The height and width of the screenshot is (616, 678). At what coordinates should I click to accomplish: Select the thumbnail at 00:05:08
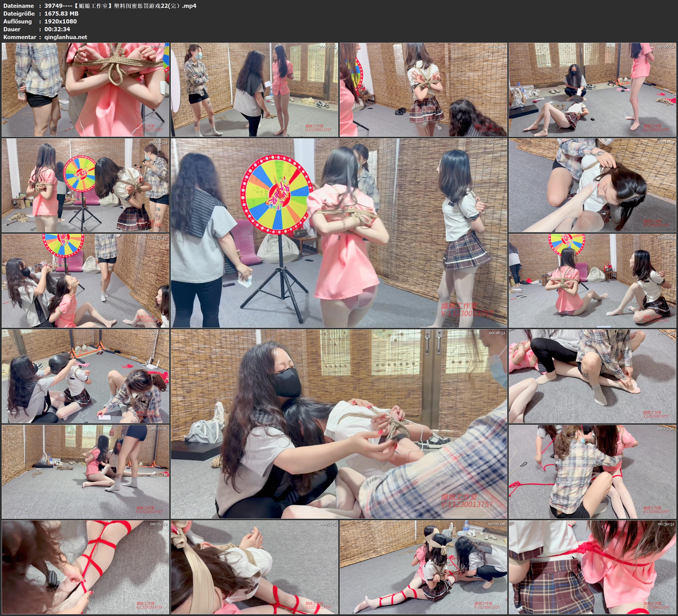(x=424, y=89)
